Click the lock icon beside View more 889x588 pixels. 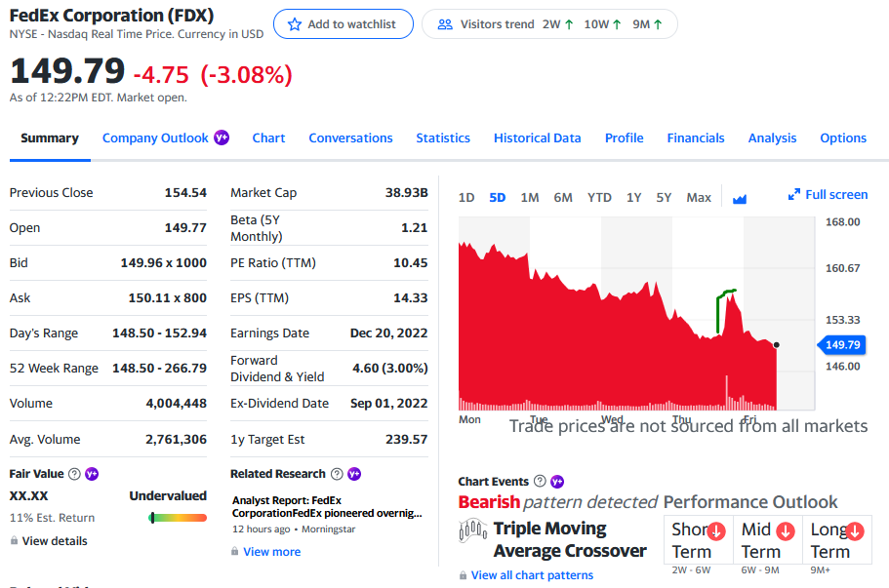coord(235,551)
